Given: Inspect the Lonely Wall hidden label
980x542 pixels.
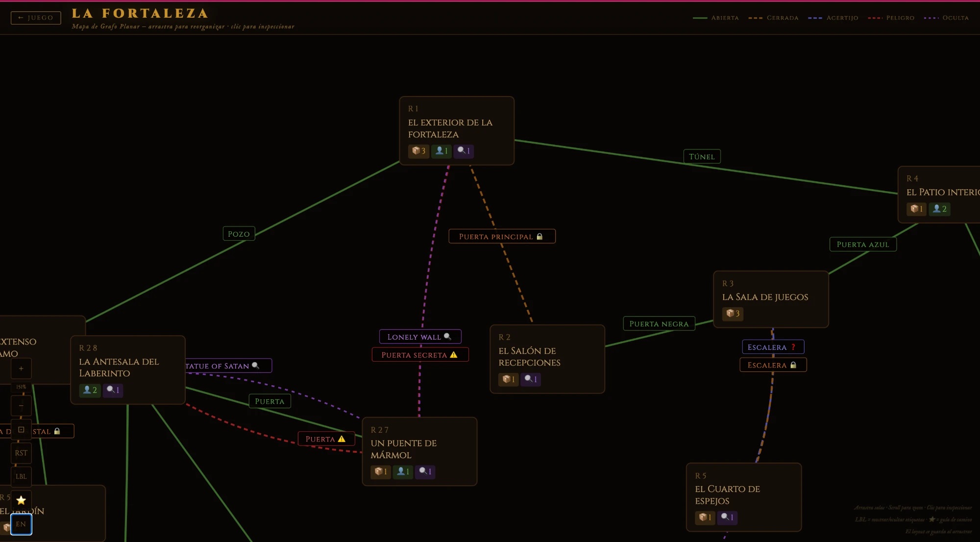Looking at the screenshot, I should click(x=420, y=337).
